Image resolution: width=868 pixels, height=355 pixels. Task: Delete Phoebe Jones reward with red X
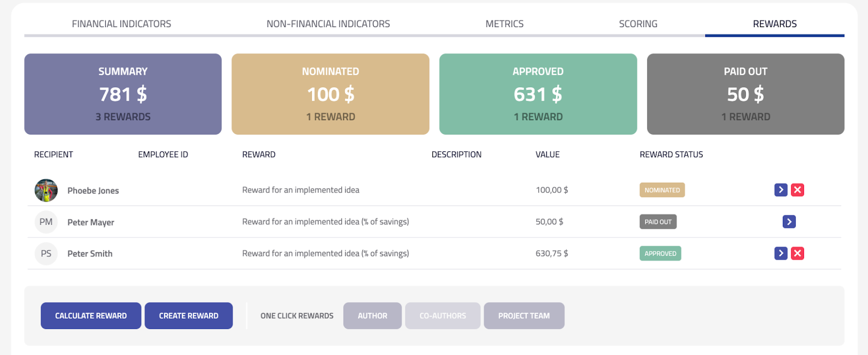(x=797, y=190)
